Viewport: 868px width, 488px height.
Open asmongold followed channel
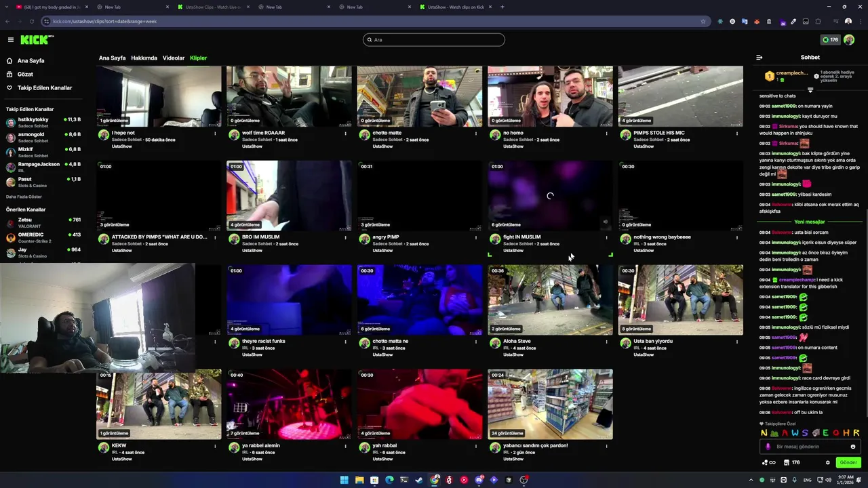coord(43,138)
